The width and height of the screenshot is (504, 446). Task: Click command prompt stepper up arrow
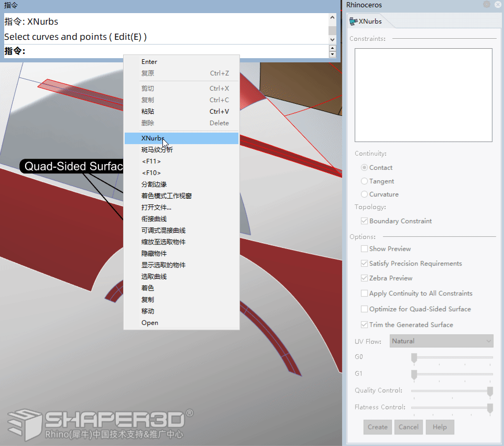[x=332, y=48]
